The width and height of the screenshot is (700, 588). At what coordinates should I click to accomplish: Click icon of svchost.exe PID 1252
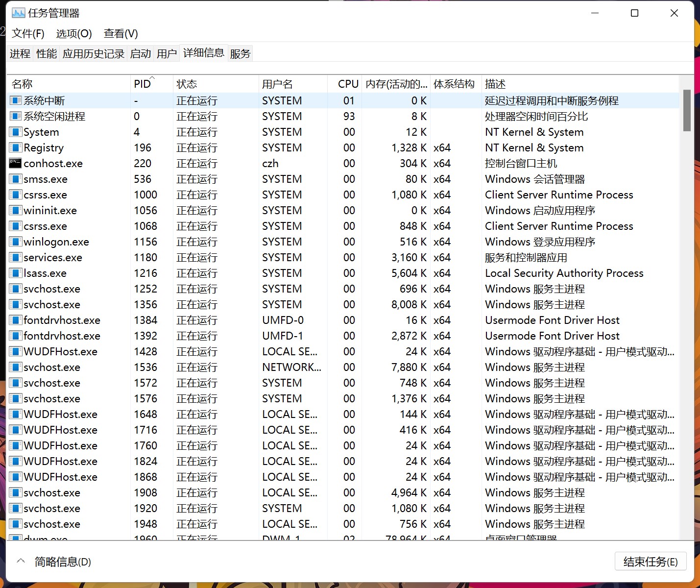(16, 289)
